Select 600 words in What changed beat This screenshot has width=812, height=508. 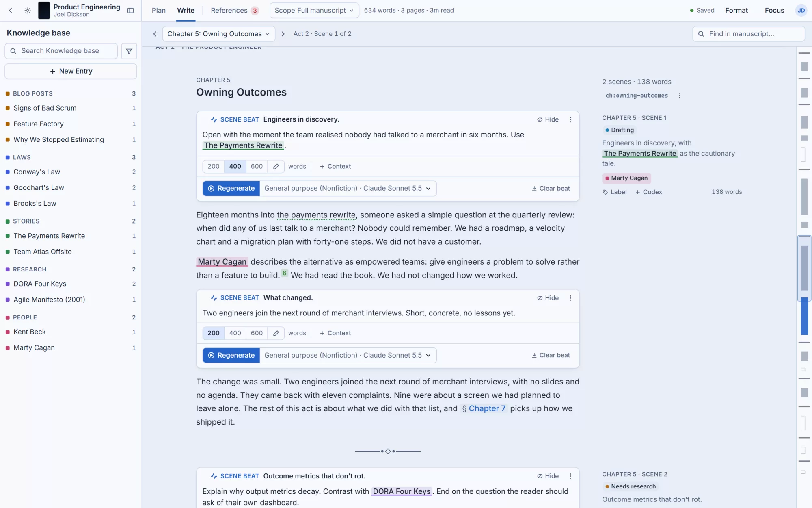pyautogui.click(x=257, y=333)
